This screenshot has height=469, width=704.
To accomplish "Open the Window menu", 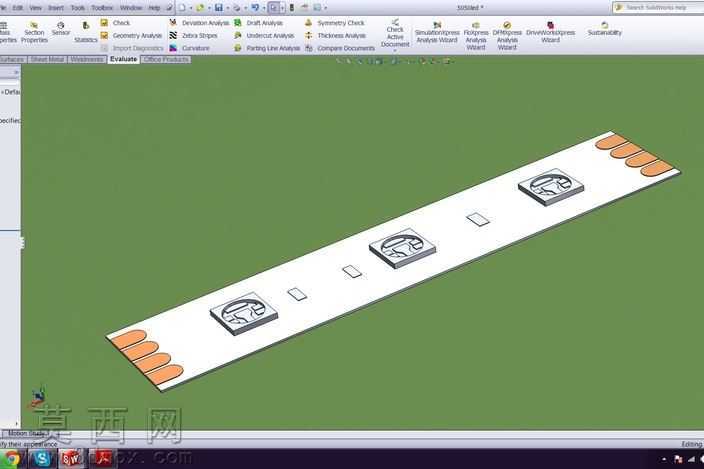I will 131,8.
